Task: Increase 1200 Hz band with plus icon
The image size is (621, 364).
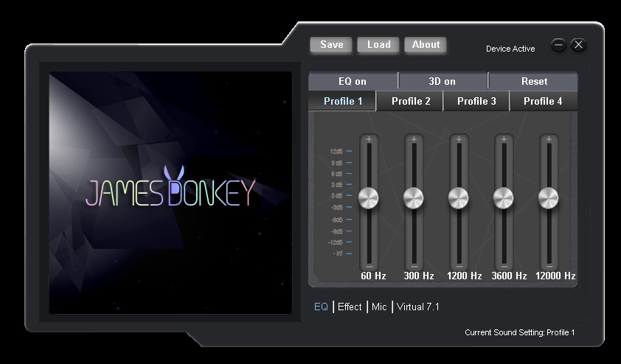Action: pos(459,139)
